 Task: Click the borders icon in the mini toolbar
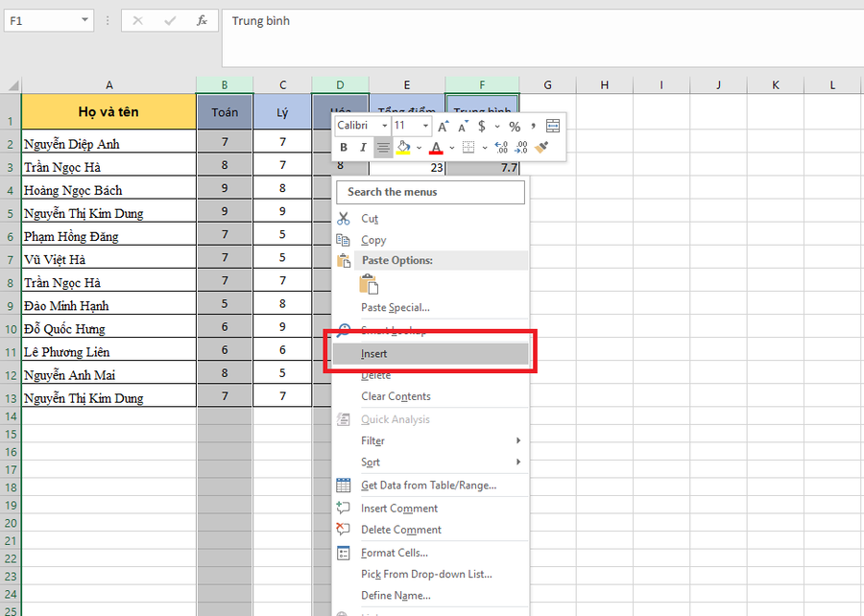click(468, 148)
